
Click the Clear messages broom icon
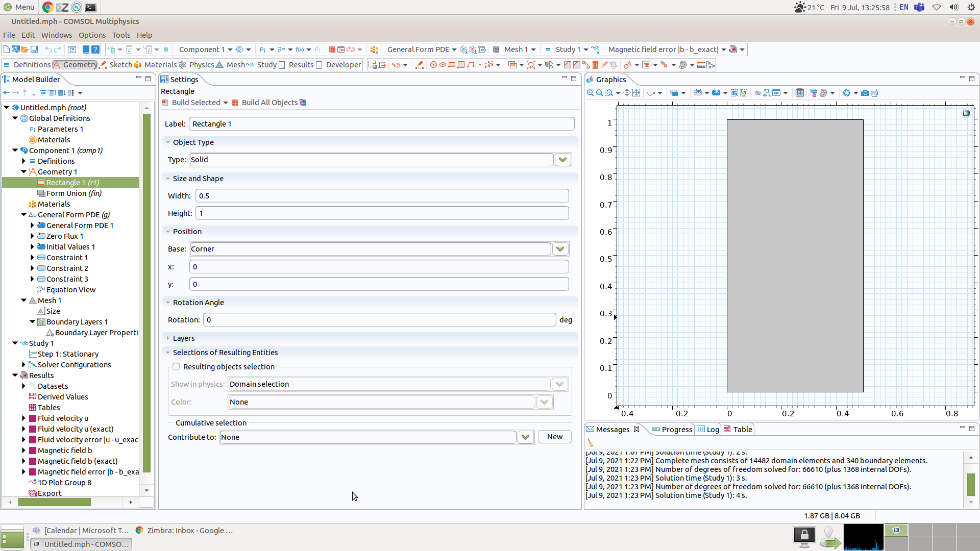tap(591, 443)
